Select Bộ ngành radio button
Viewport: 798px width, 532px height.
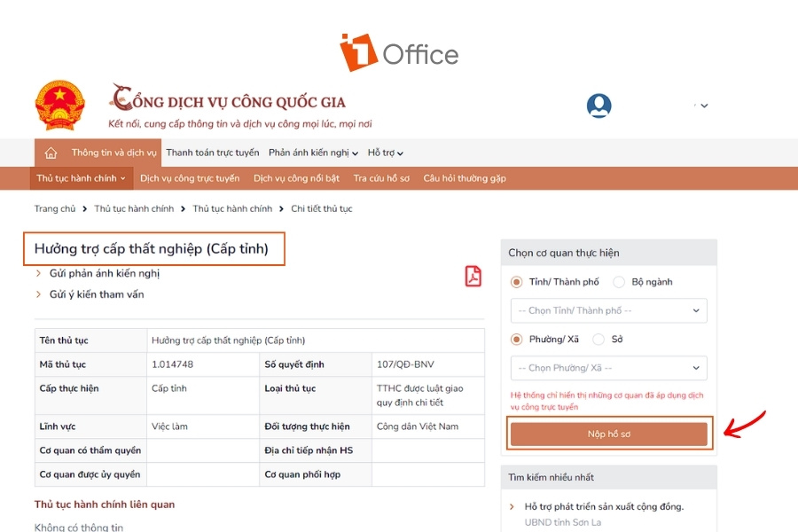click(619, 282)
